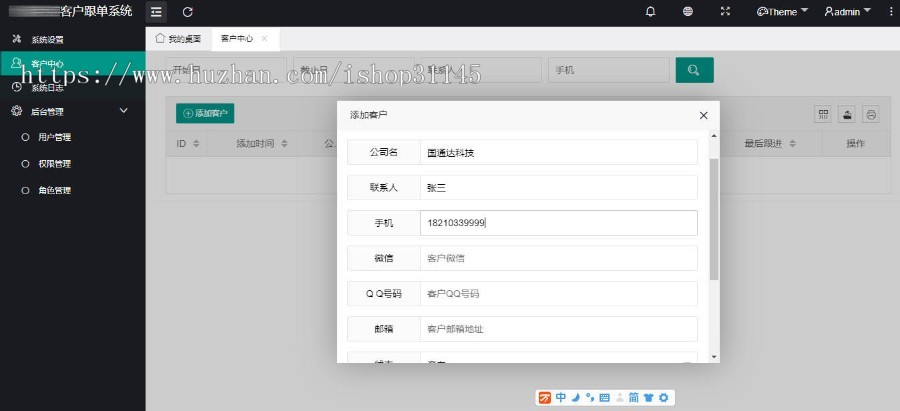This screenshot has height=411, width=900.
Task: Open 系统日志 in the sidebar
Action: (x=72, y=88)
